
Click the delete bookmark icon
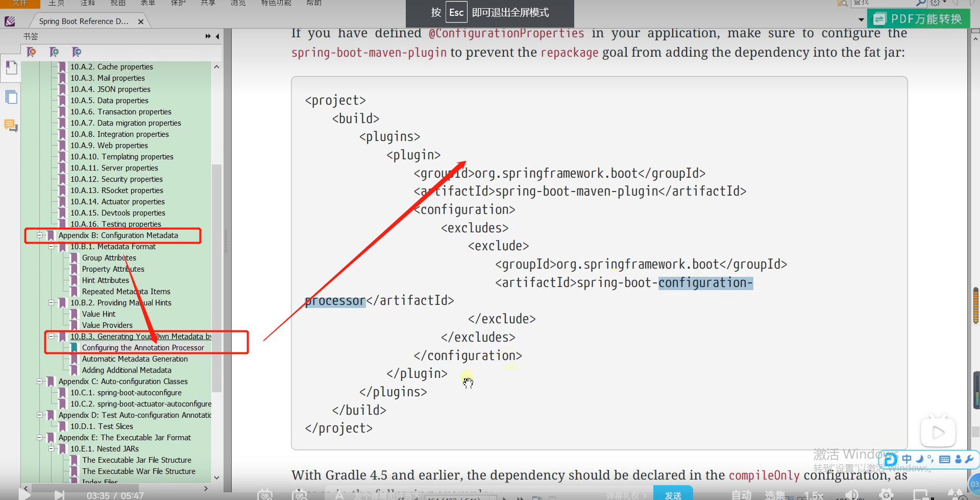tap(32, 52)
